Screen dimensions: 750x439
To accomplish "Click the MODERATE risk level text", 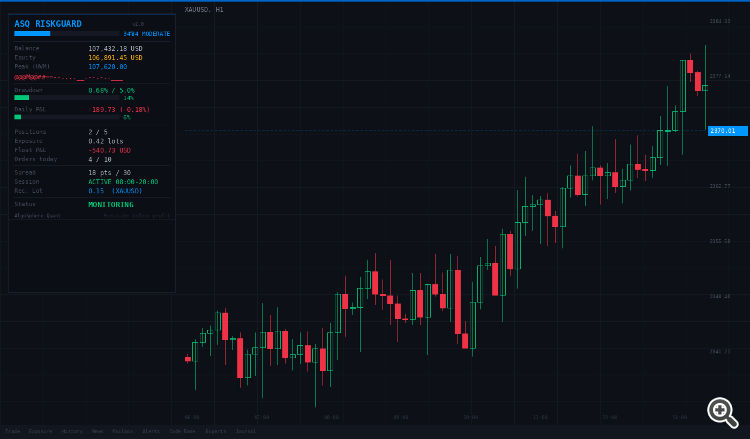I will coord(155,34).
